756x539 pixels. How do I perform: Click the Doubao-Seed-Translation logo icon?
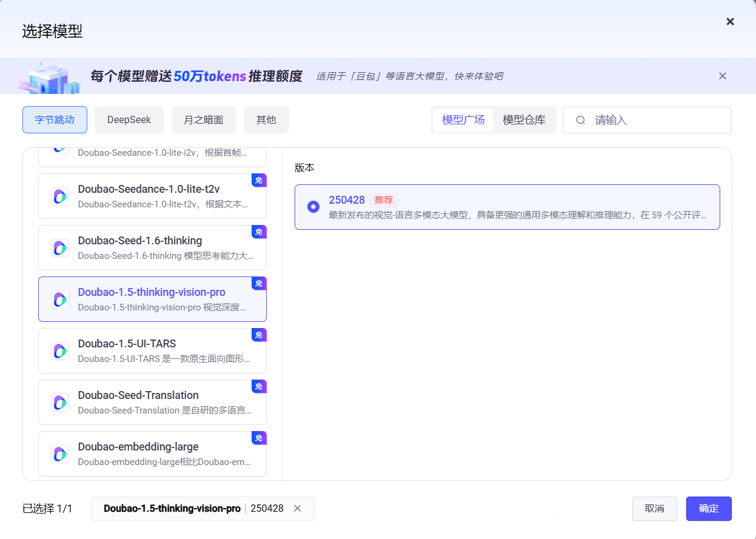coord(60,403)
